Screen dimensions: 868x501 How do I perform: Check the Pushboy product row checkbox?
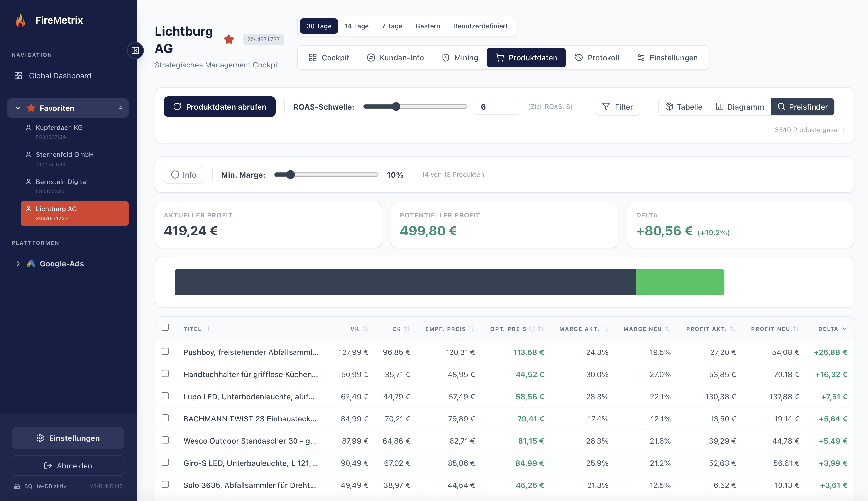165,351
